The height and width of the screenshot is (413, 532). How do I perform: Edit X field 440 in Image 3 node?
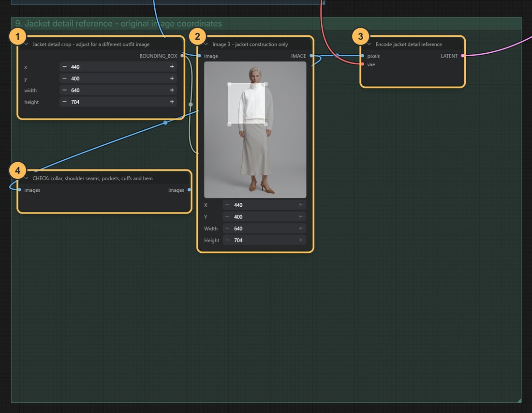point(264,205)
